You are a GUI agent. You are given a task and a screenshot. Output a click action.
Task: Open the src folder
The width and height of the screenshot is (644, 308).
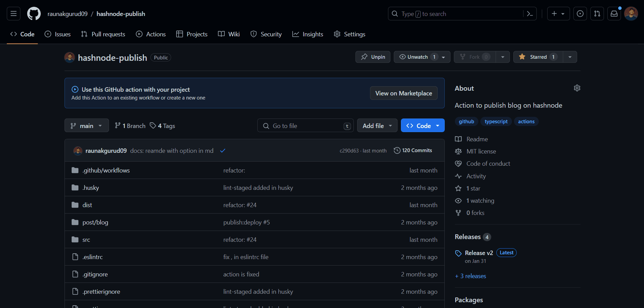pos(86,239)
